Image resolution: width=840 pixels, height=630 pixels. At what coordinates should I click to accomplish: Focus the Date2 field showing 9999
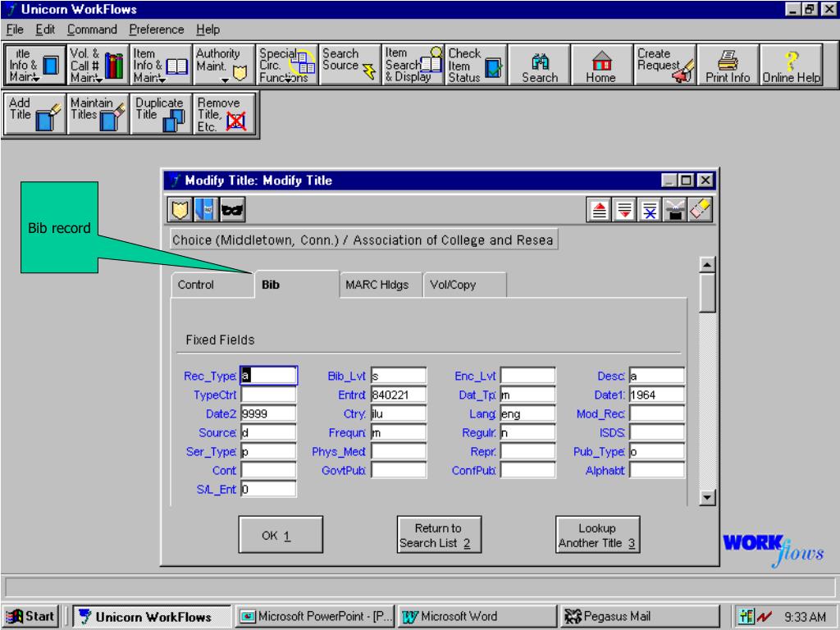(x=268, y=413)
